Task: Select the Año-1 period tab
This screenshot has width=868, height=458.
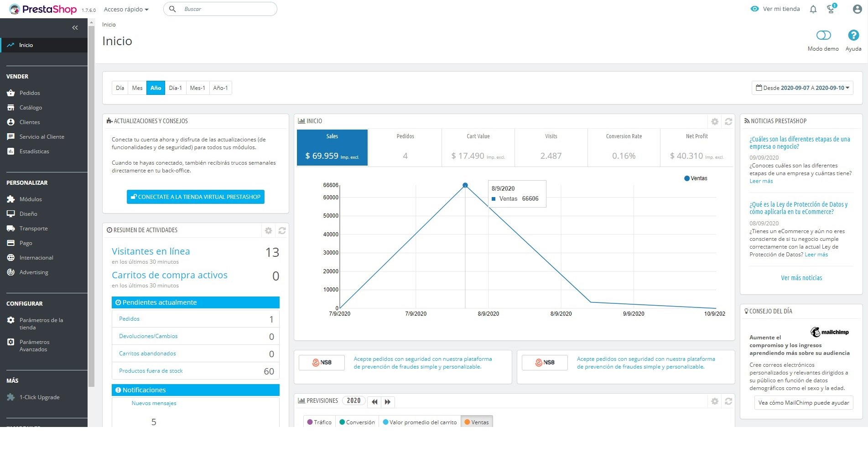Action: pyautogui.click(x=221, y=88)
